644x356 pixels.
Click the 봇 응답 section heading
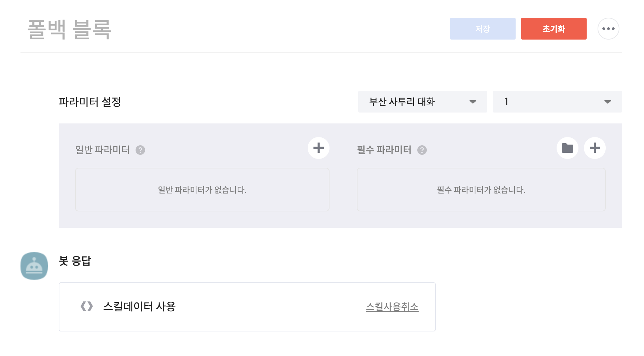pyautogui.click(x=75, y=261)
